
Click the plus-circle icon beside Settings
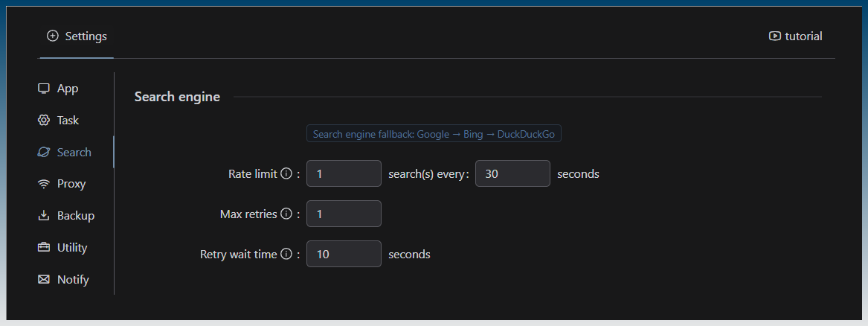(52, 36)
